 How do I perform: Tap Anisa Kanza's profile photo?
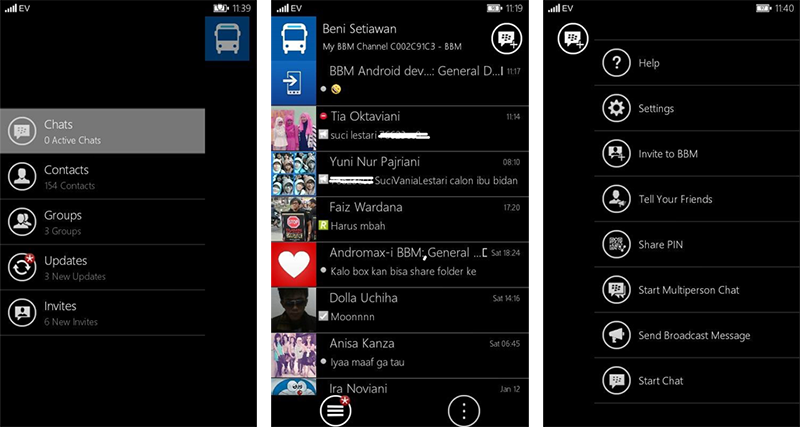293,356
